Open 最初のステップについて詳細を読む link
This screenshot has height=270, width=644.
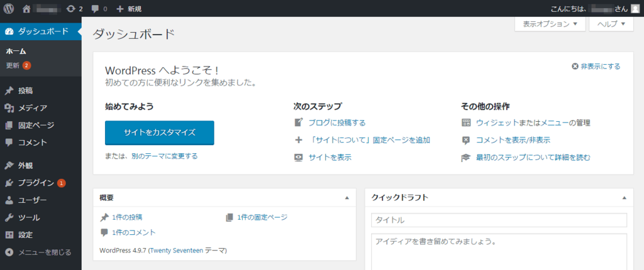pos(533,157)
